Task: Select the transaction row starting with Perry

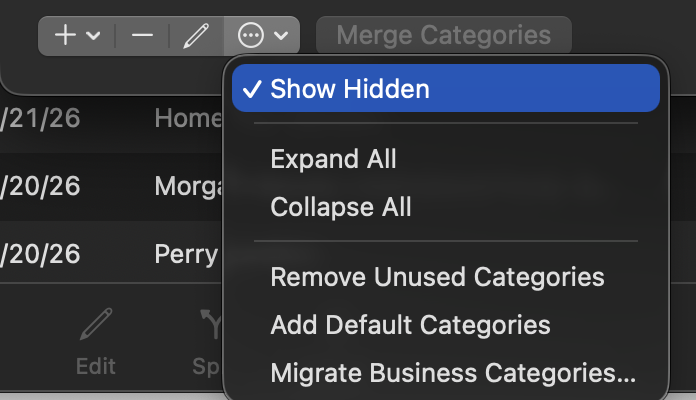Action: click(x=186, y=254)
